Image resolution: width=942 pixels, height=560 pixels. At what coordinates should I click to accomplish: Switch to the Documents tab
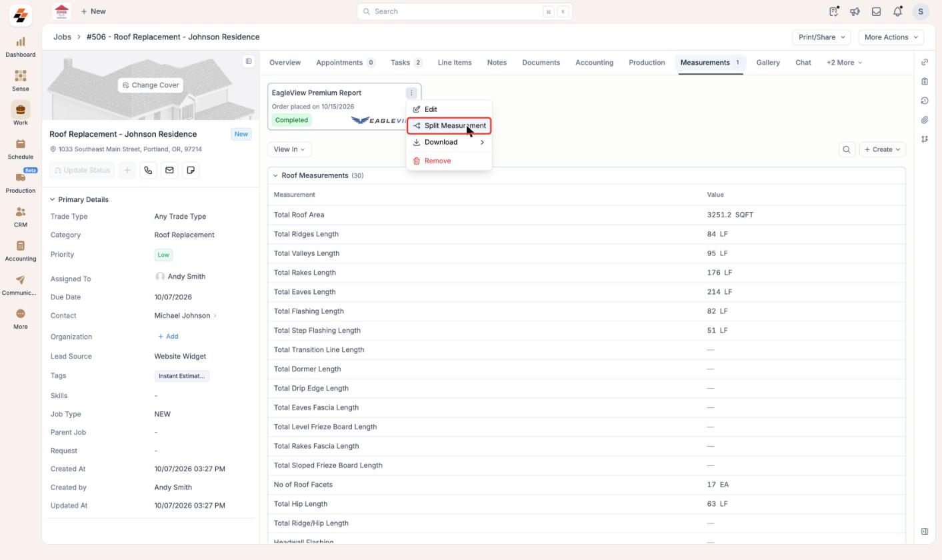click(541, 63)
